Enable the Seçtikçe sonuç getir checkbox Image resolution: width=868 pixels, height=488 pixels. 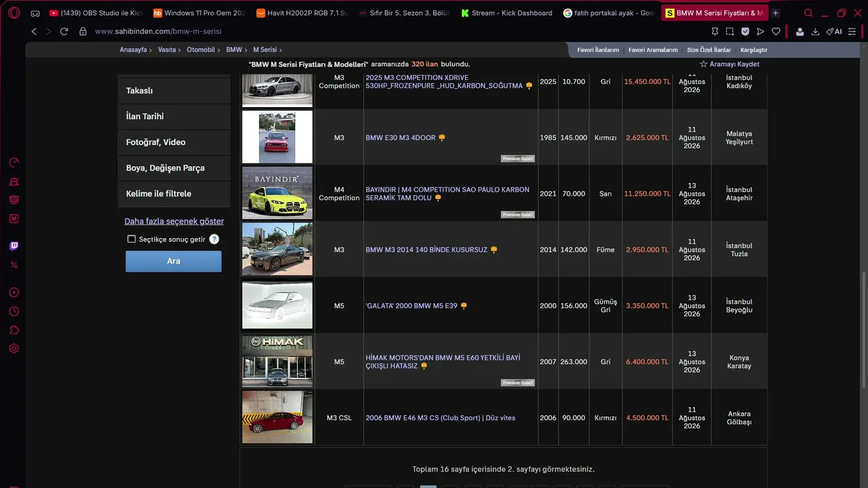[x=132, y=239]
